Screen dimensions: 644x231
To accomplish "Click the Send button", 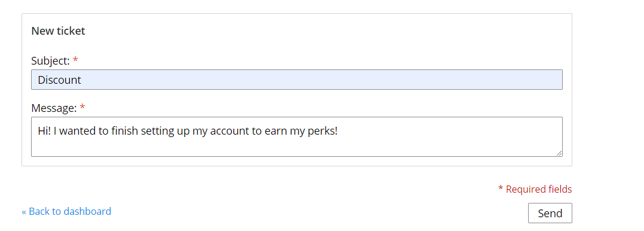I will pyautogui.click(x=550, y=213).
